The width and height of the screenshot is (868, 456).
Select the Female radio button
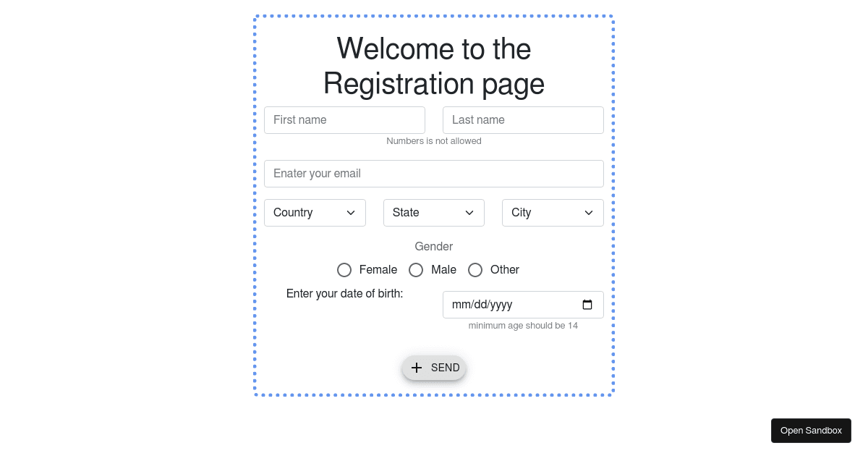(x=344, y=270)
